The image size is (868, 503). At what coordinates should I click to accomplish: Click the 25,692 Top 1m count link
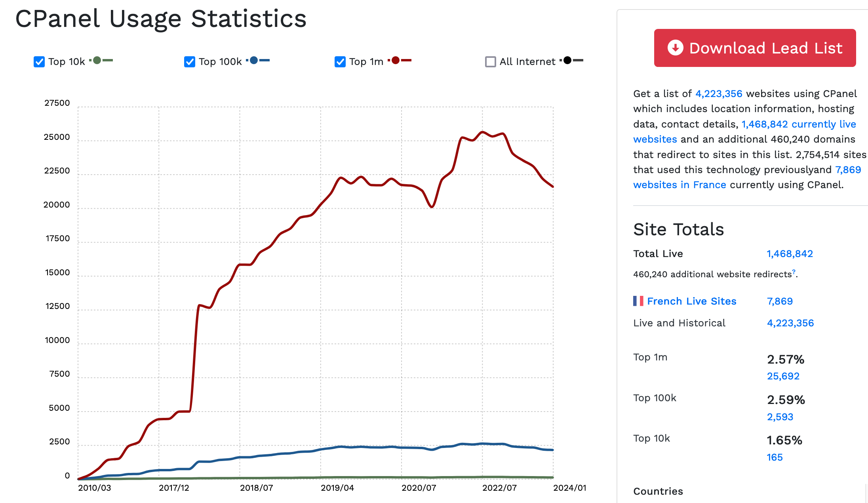(x=783, y=376)
